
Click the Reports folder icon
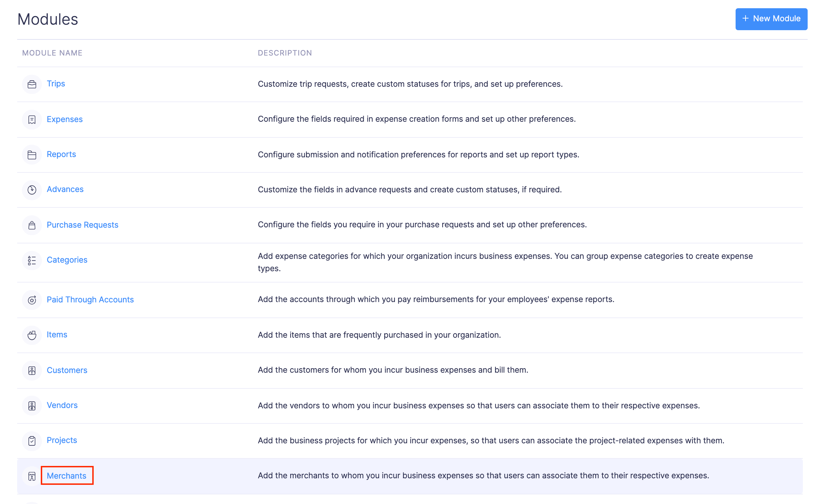(x=32, y=155)
